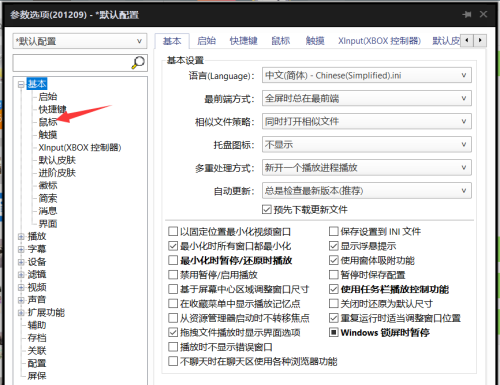This screenshot has width=500, height=385.
Task: Open the 默认配置 profile dropdown
Action: coord(80,41)
